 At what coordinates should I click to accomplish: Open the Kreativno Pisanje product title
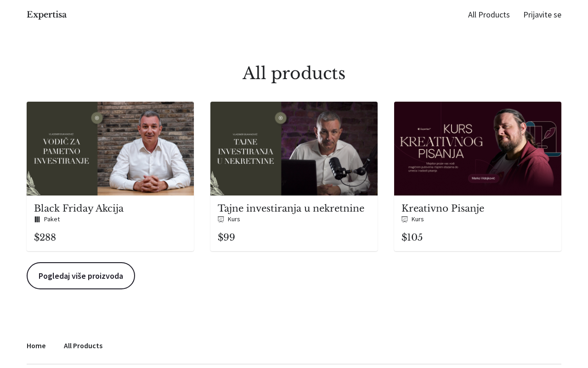tap(443, 208)
